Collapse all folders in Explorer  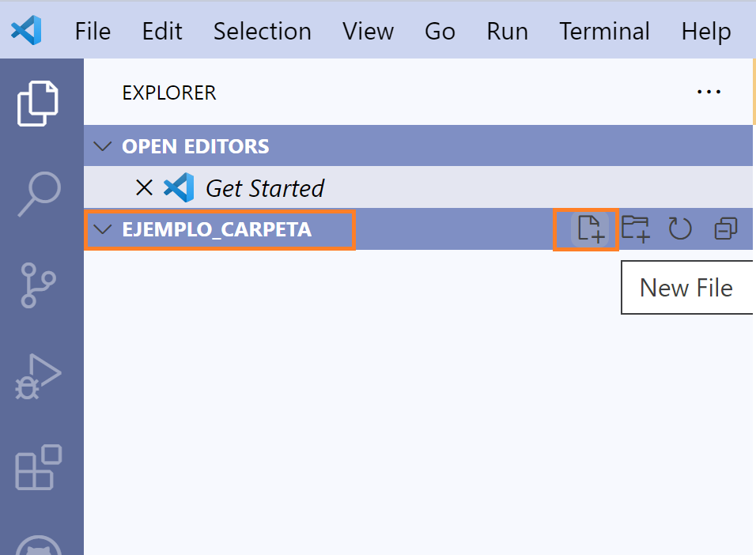point(725,229)
